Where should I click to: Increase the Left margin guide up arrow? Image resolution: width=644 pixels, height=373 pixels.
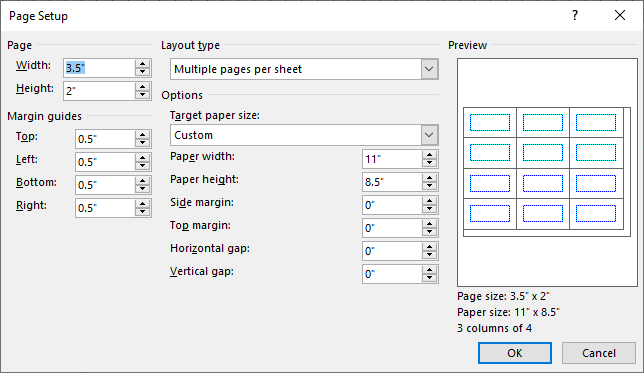tap(142, 158)
